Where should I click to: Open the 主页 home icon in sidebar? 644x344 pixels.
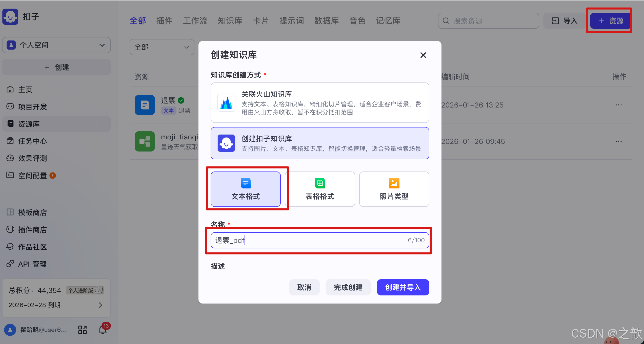click(x=10, y=89)
